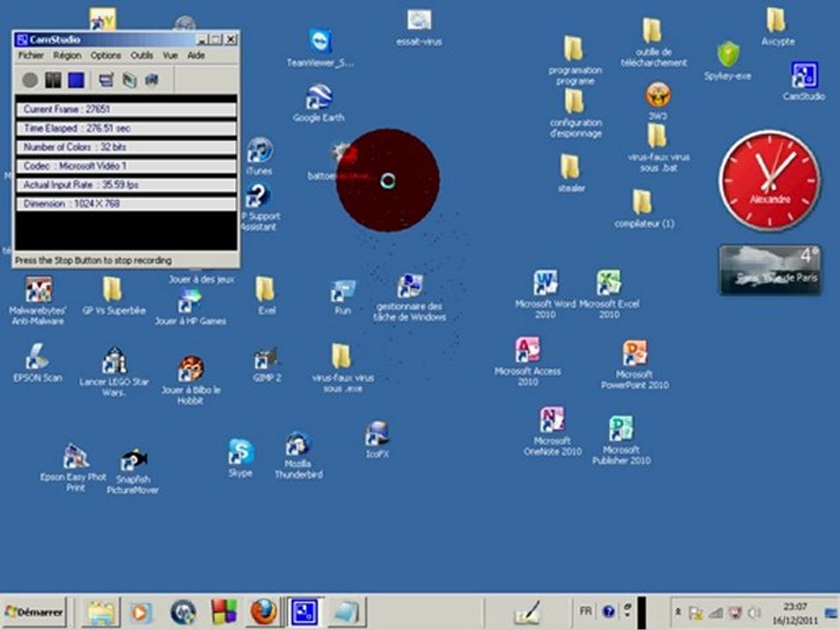Select the Mozilla Thunderbird desktop icon
The width and height of the screenshot is (840, 630).
tap(298, 445)
